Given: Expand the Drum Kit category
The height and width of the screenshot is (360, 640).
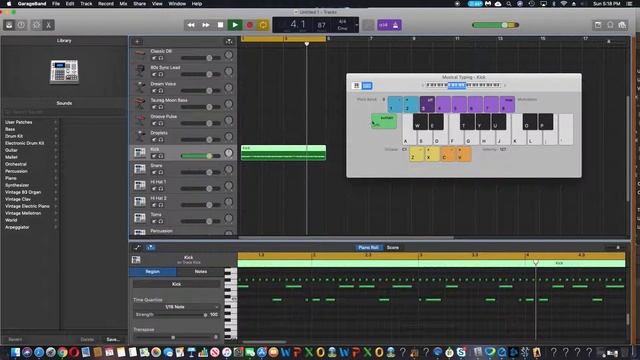Looking at the screenshot, I should (x=56, y=136).
